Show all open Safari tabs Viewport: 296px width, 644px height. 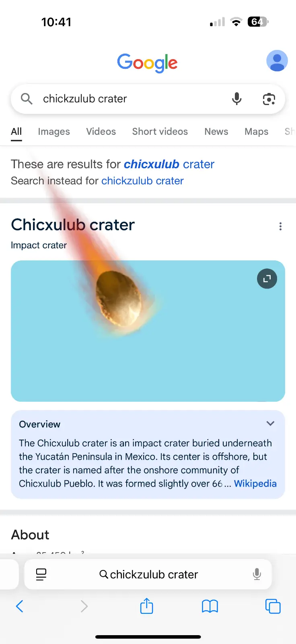[x=273, y=606]
